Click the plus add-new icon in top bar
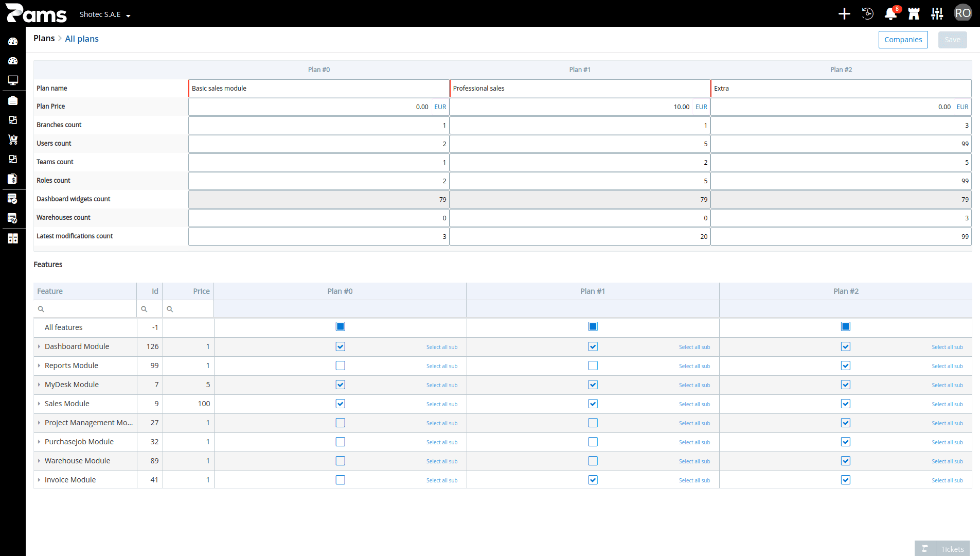The height and width of the screenshot is (556, 980). [844, 14]
